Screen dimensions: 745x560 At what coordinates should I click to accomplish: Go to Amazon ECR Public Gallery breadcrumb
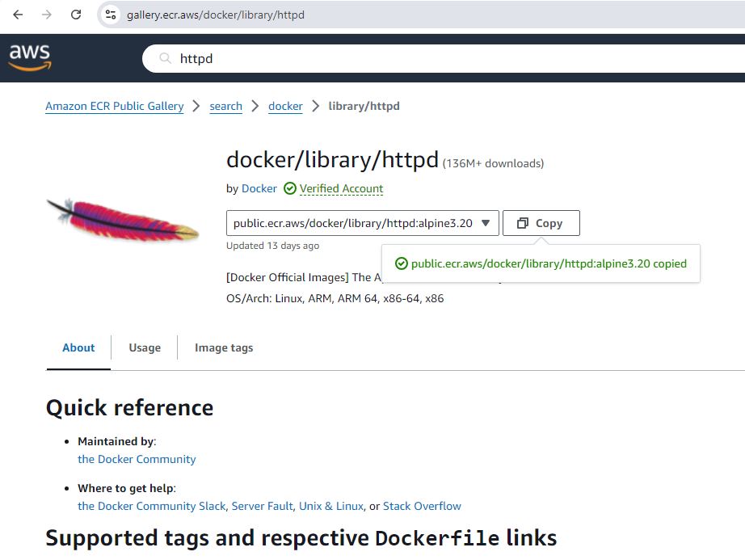(x=115, y=106)
